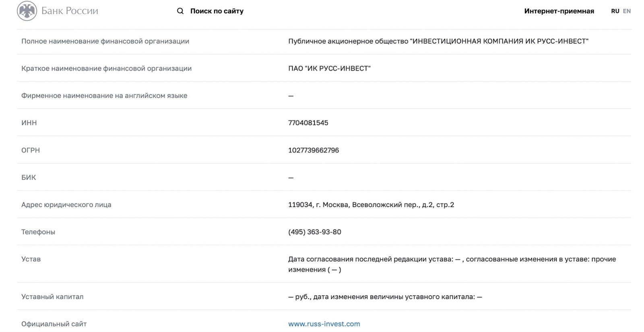This screenshot has width=644, height=332.
Task: Select the RU language option
Action: point(615,11)
